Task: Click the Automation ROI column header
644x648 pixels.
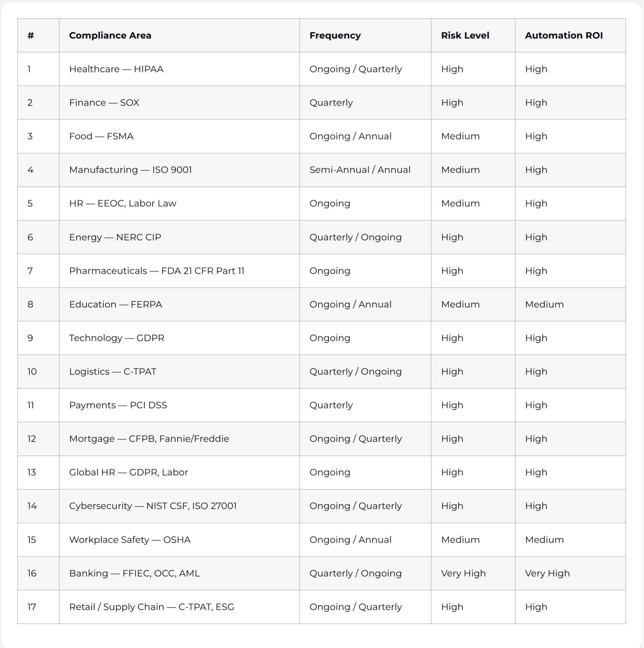Action: (563, 35)
